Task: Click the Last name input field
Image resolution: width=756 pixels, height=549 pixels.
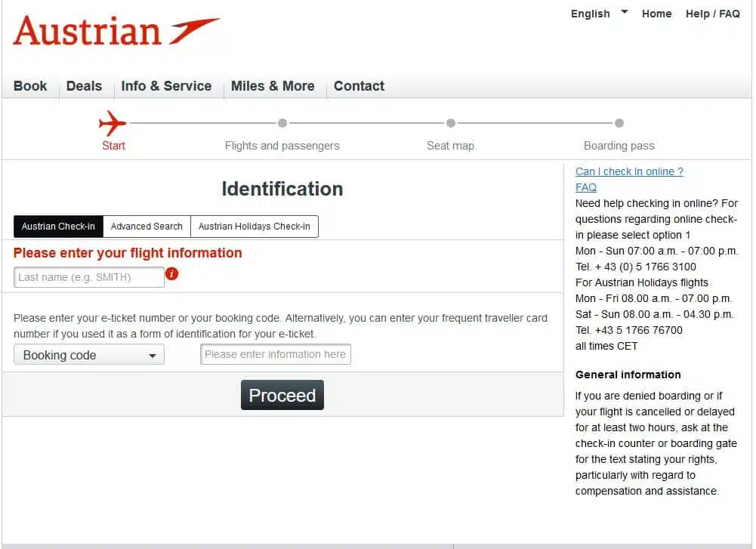Action: 89,277
